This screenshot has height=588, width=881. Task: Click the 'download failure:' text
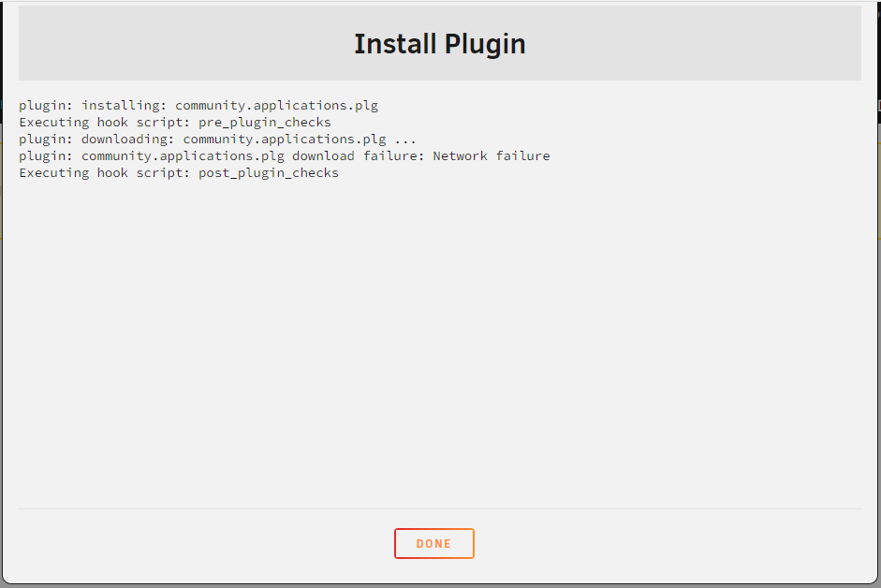coord(358,155)
